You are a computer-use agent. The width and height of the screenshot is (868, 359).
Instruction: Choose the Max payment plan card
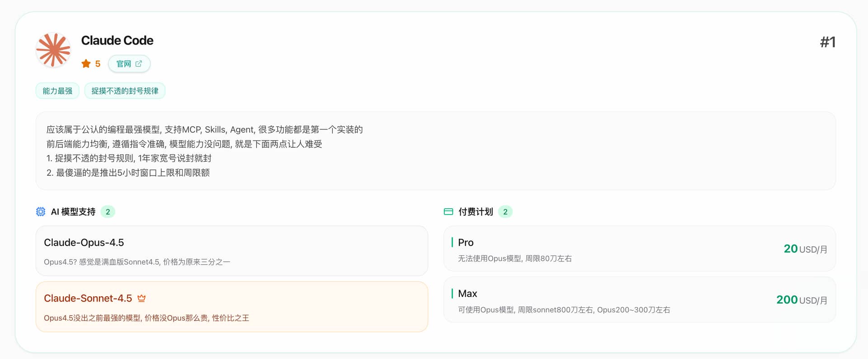639,300
